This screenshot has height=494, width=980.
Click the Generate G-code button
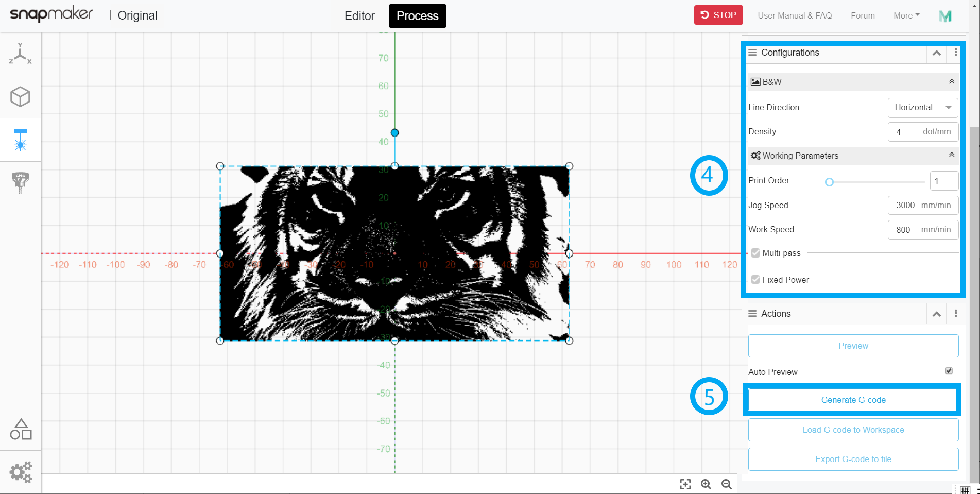pyautogui.click(x=853, y=400)
